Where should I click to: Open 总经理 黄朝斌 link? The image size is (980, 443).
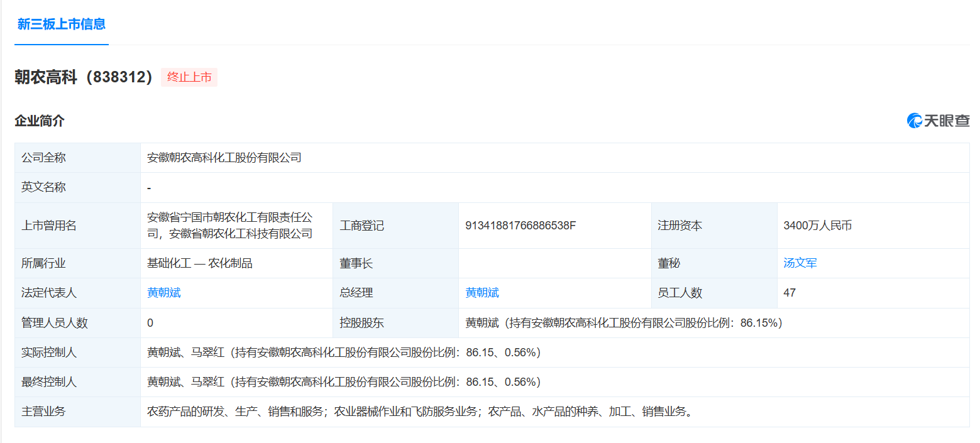pyautogui.click(x=482, y=293)
